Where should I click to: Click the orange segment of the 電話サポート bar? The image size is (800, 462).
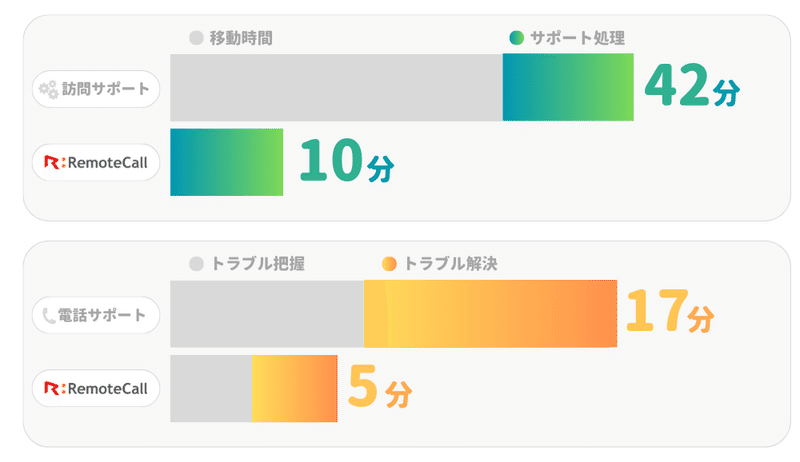click(490, 314)
